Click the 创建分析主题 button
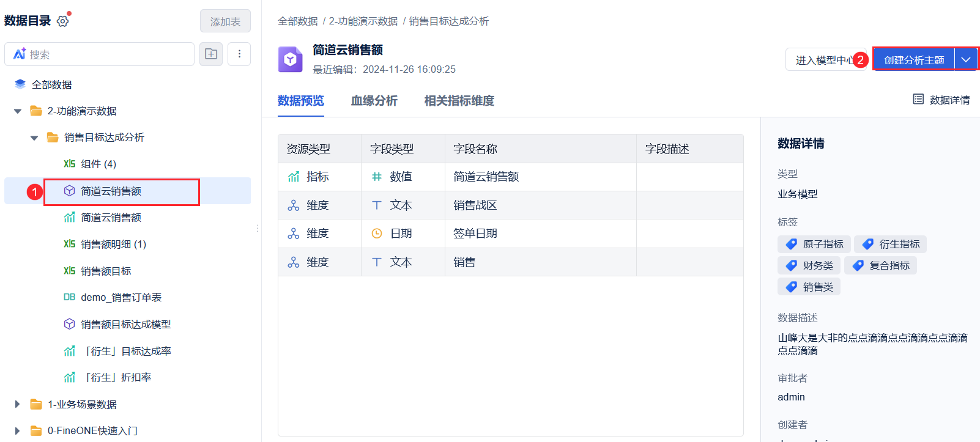 913,60
